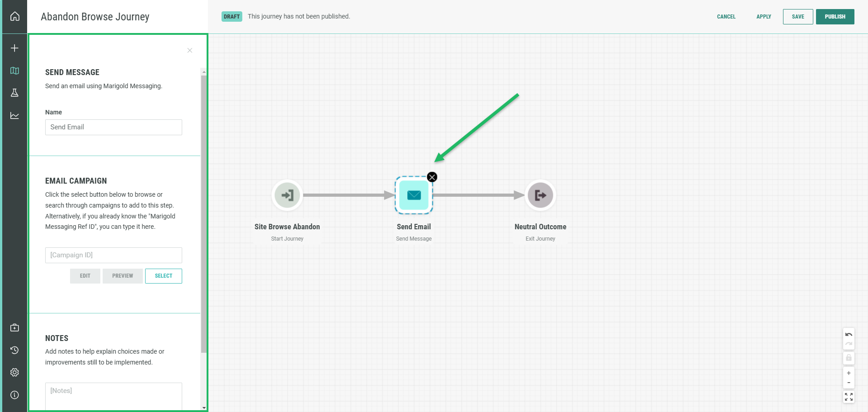
Task: Zoom out the canvas with minus button
Action: point(849,383)
